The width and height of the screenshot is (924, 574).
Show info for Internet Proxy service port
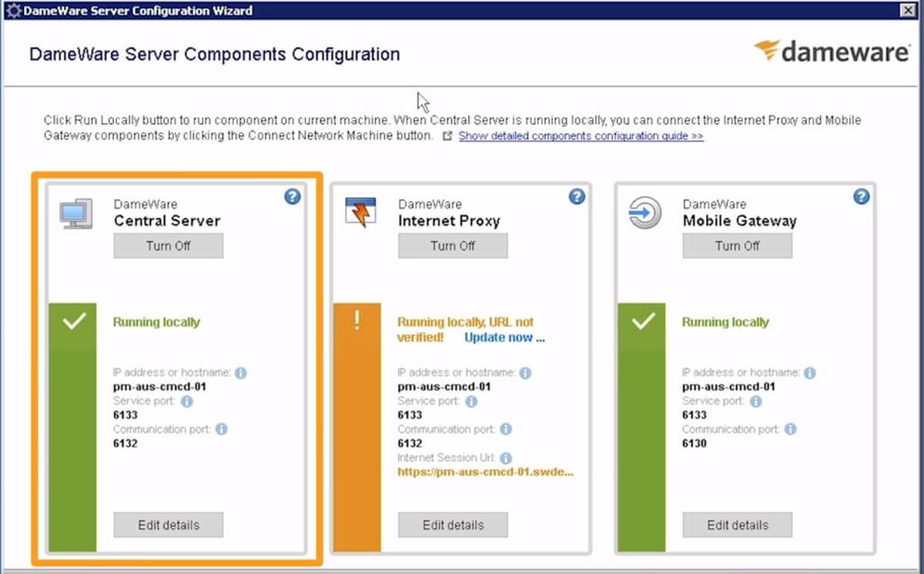(x=471, y=402)
